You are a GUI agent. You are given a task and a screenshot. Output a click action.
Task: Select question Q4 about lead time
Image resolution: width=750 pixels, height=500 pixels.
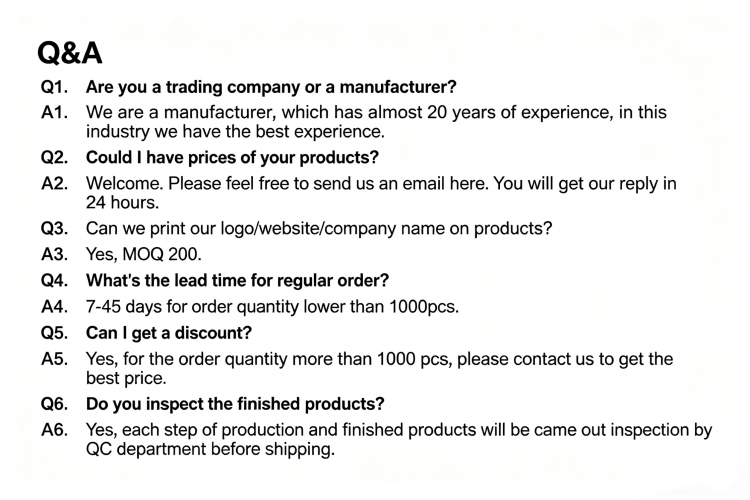(237, 280)
